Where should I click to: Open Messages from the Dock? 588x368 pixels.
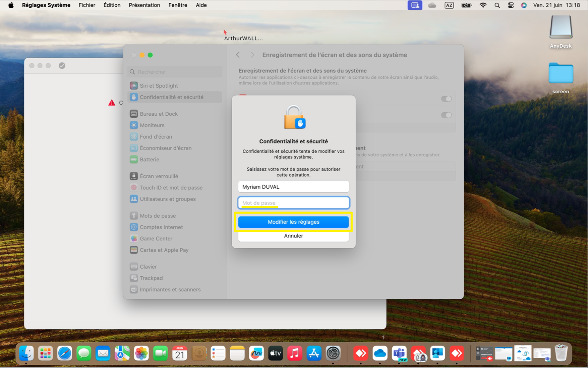click(84, 353)
